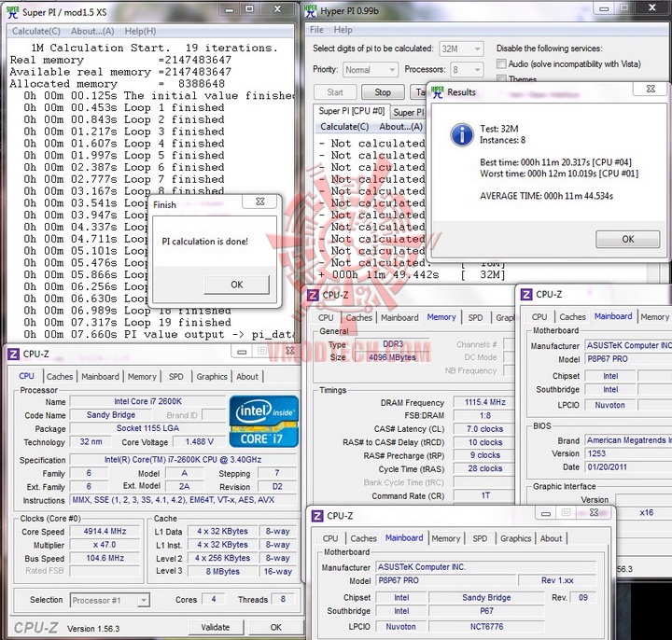672x640 pixels.
Task: Close the Finish dialog with X
Action: tap(260, 202)
